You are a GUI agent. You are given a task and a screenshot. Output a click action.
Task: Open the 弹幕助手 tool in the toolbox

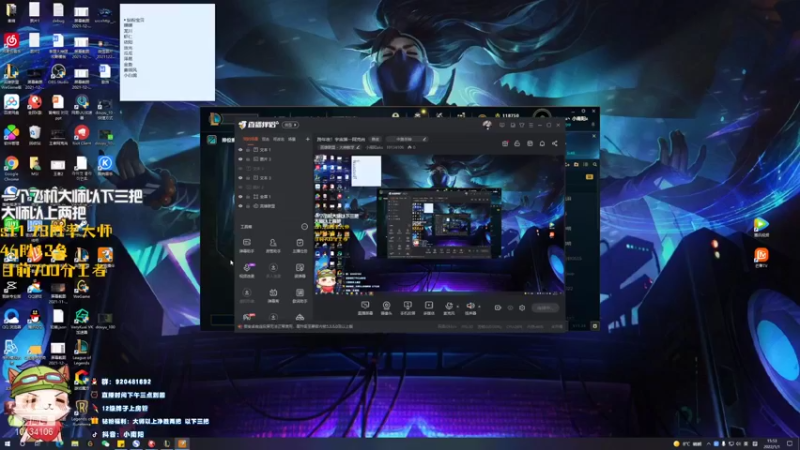coord(247,245)
